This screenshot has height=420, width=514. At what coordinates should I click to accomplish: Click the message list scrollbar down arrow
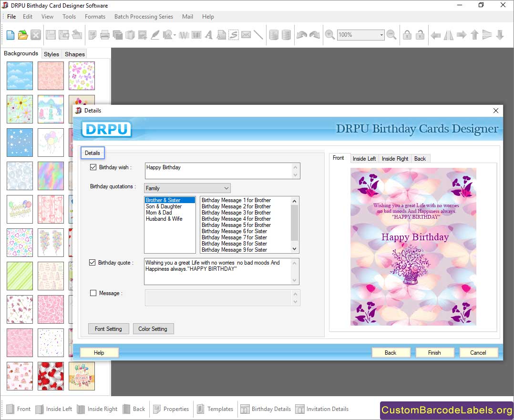294,249
